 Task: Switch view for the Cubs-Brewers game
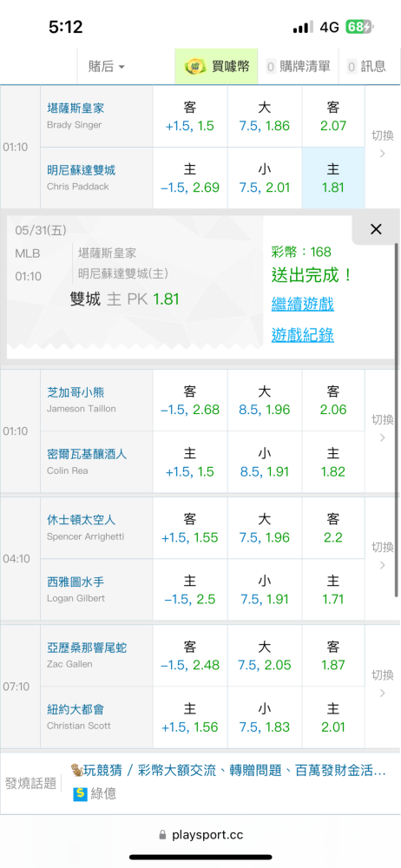point(383,429)
